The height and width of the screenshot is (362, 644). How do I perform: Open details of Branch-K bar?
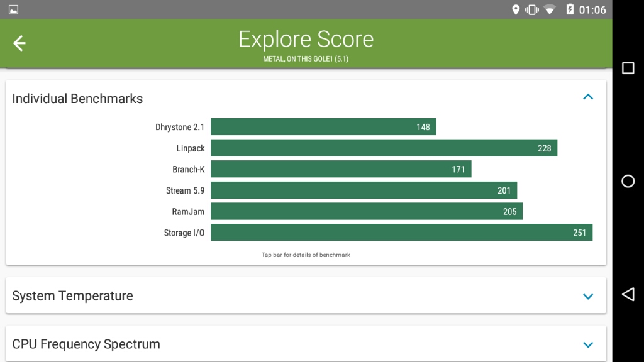(x=341, y=169)
